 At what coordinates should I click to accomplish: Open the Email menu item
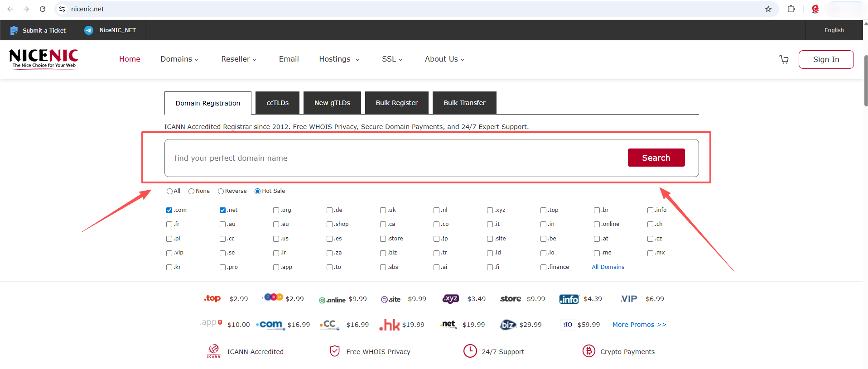pyautogui.click(x=289, y=59)
